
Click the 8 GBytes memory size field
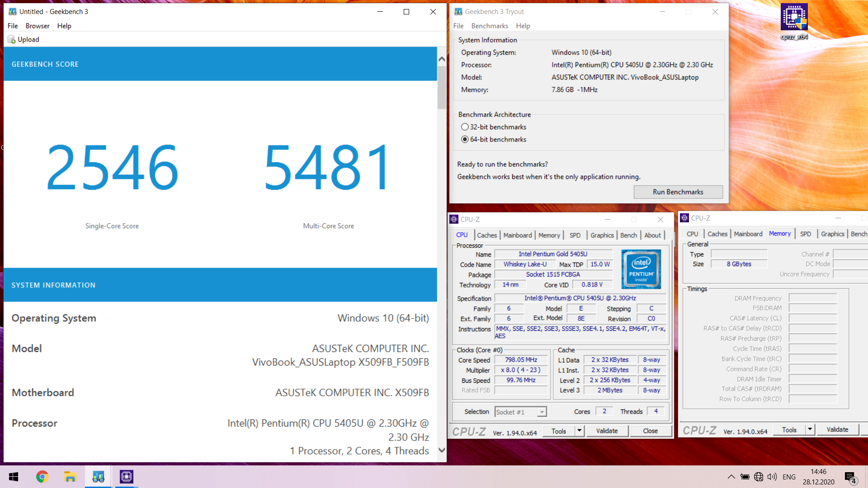pos(739,264)
